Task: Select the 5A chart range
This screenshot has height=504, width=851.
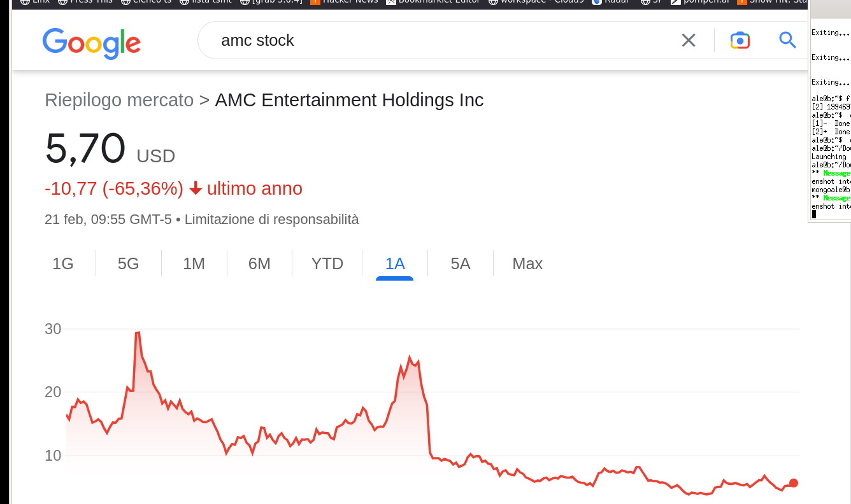Action: (461, 263)
